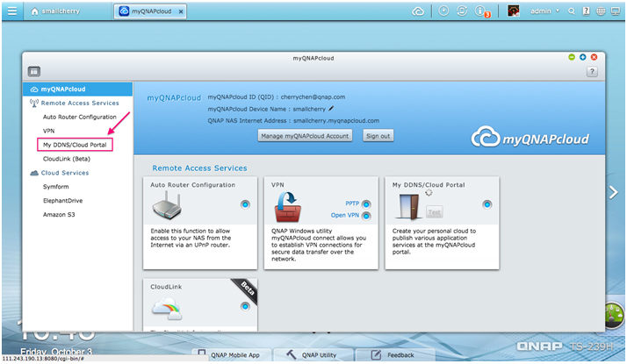This screenshot has height=364, width=627.
Task: Select myQNAPcloud in the sidebar
Action: pyautogui.click(x=77, y=89)
